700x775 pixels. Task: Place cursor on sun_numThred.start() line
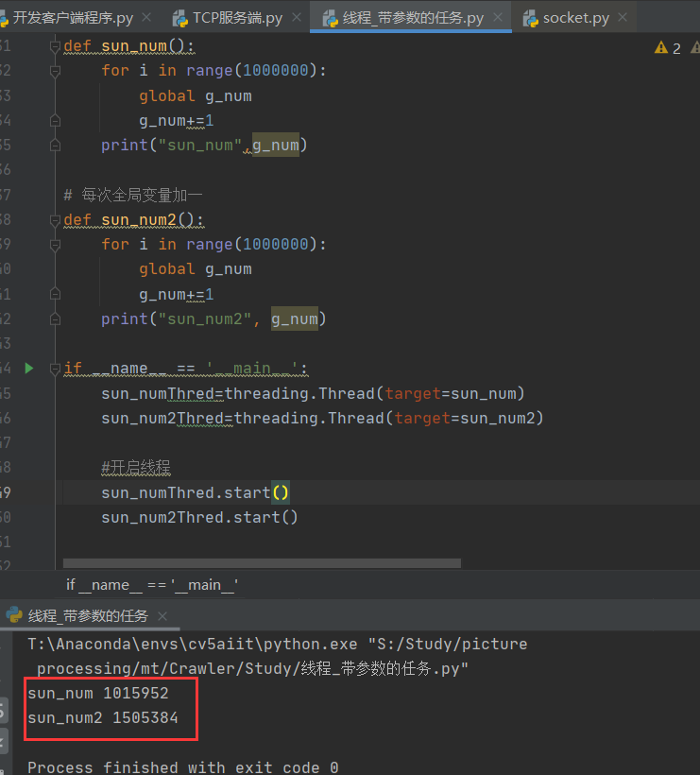click(196, 492)
